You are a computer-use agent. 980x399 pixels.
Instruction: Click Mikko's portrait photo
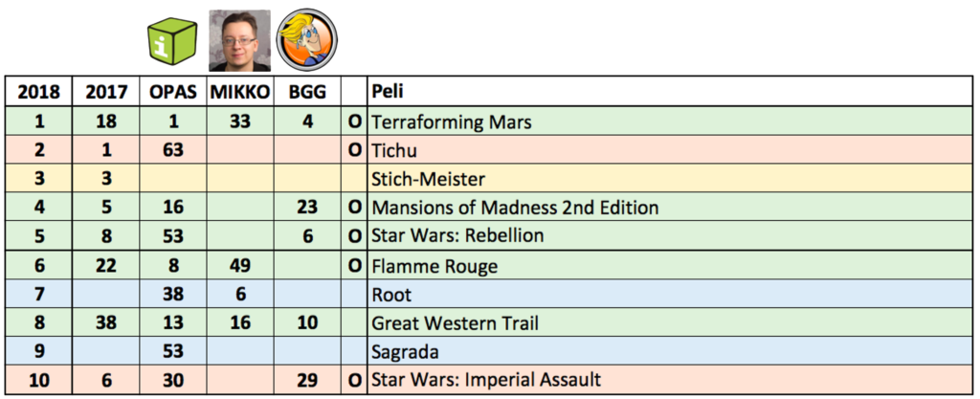point(239,40)
